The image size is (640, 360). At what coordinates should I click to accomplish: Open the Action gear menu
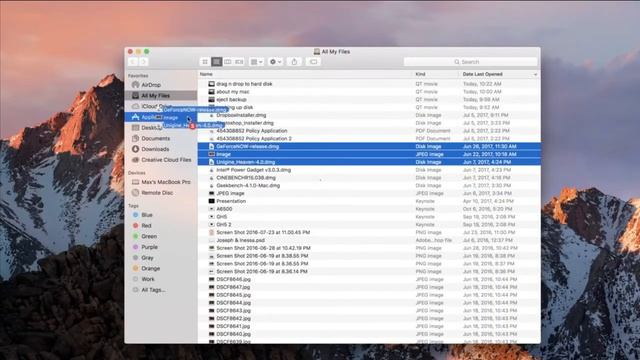click(x=276, y=62)
